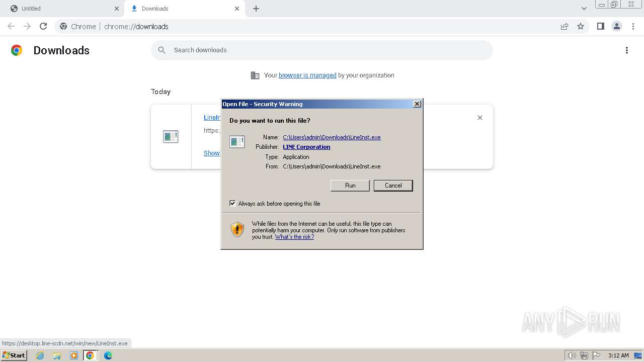This screenshot has height=362, width=644.
Task: Share this page icon
Action: [x=565, y=27]
